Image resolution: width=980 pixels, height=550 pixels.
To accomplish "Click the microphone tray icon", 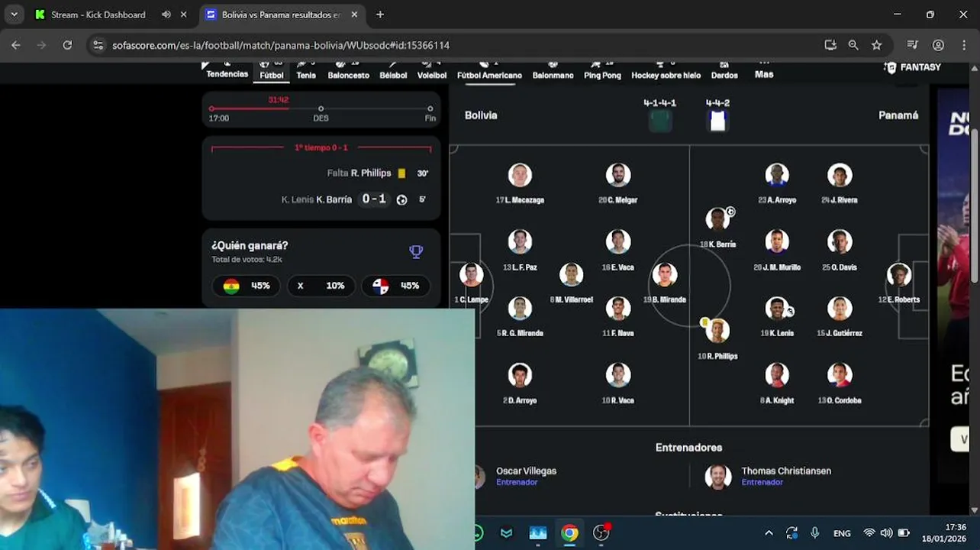I will [x=814, y=533].
